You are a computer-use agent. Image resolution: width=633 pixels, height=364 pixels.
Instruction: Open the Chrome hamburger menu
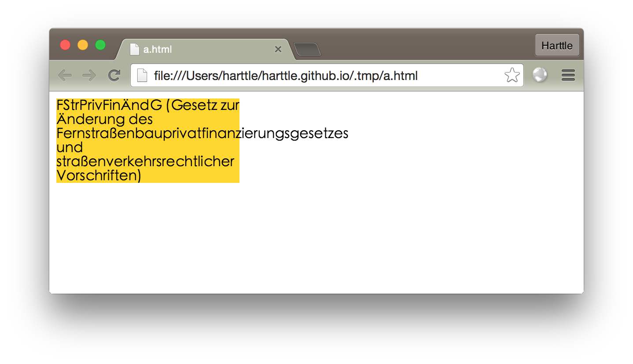point(568,76)
